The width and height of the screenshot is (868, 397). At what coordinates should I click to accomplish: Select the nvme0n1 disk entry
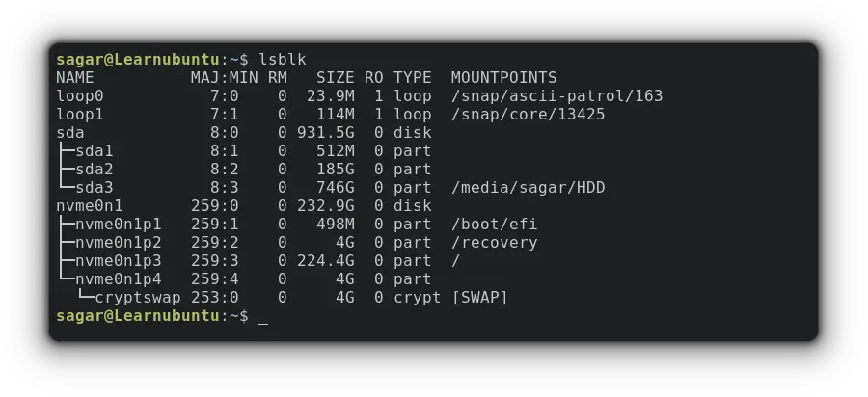pyautogui.click(x=89, y=205)
